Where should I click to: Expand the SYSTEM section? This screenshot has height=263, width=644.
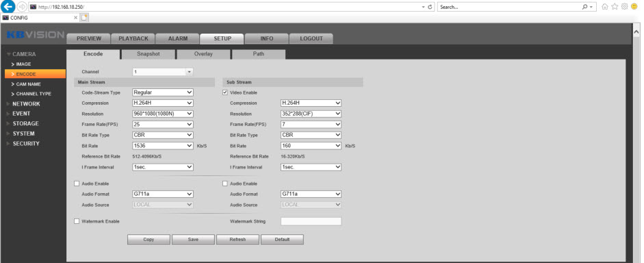[23, 134]
